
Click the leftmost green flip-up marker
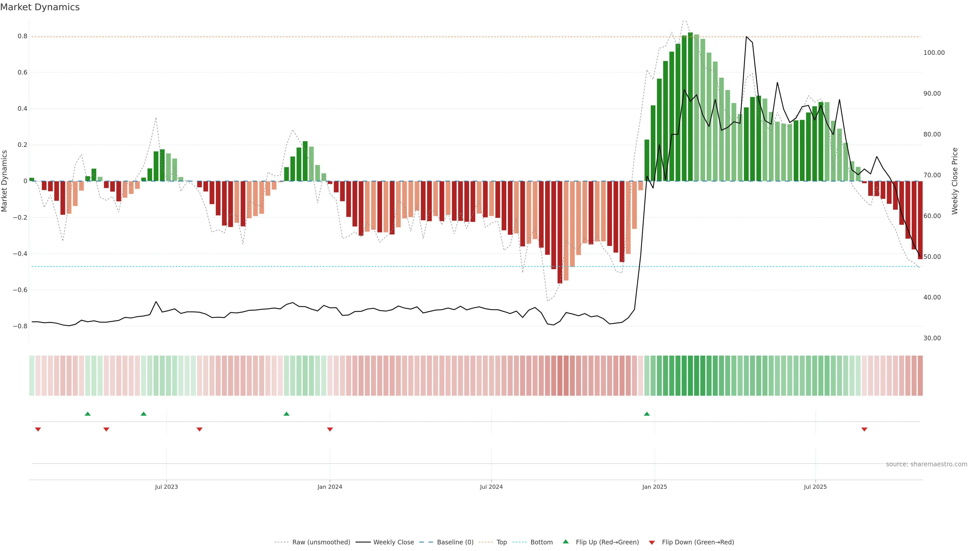(x=88, y=414)
